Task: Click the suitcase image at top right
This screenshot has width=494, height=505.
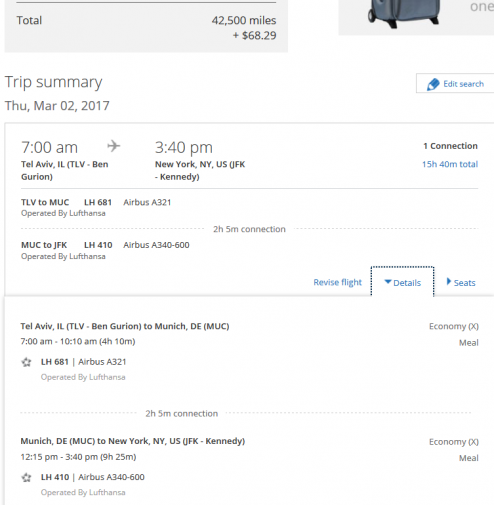Action: pyautogui.click(x=404, y=13)
